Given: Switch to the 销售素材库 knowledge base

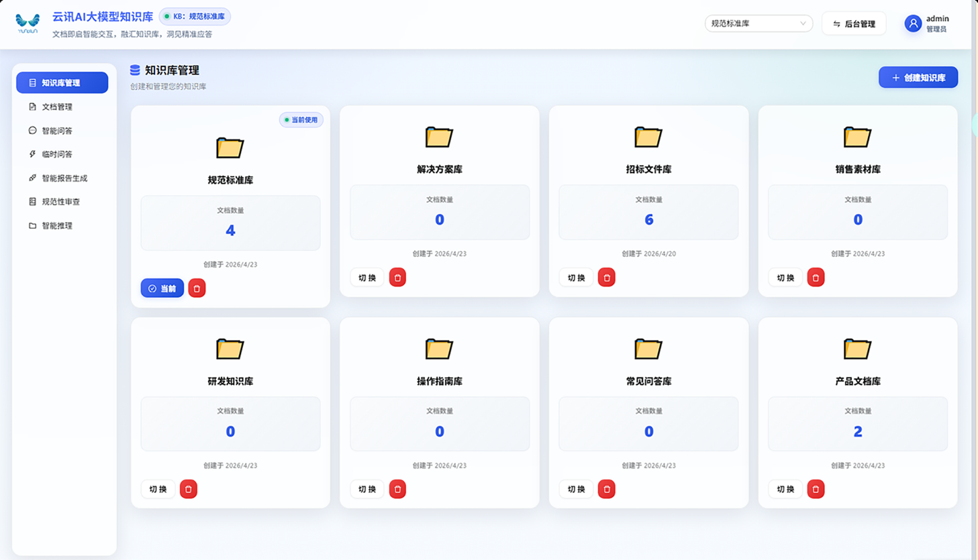Looking at the screenshot, I should coord(785,278).
